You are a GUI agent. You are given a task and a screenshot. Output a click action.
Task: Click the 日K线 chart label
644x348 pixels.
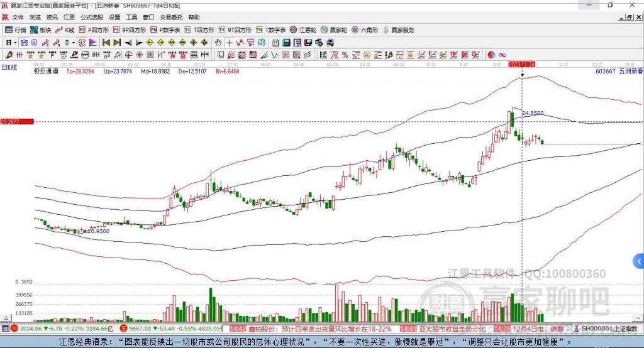(9, 68)
